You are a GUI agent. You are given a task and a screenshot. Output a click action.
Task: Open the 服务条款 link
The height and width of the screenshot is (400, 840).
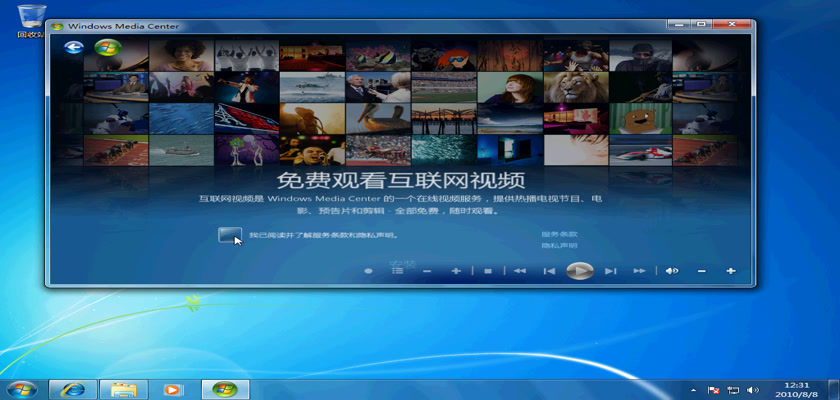coord(558,234)
